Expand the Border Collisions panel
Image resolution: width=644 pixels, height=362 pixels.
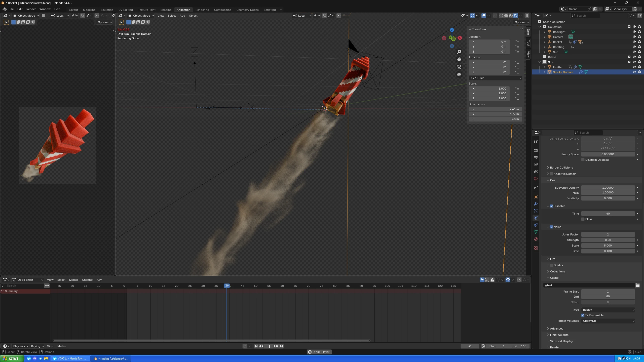point(561,168)
